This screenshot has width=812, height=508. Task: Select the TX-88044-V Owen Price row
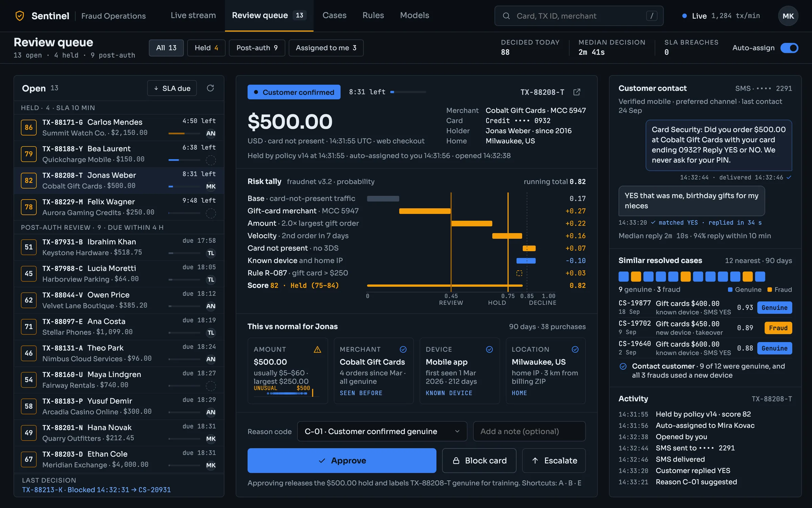click(x=119, y=300)
